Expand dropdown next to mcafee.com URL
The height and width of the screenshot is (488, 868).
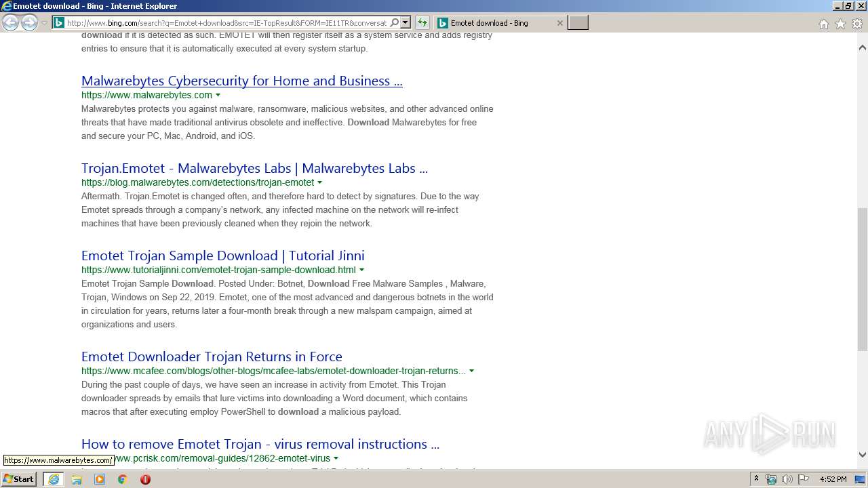[471, 371]
